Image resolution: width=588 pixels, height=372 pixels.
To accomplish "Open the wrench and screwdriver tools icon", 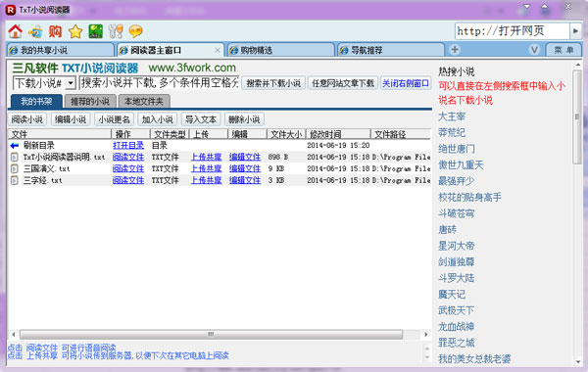I will 116,31.
